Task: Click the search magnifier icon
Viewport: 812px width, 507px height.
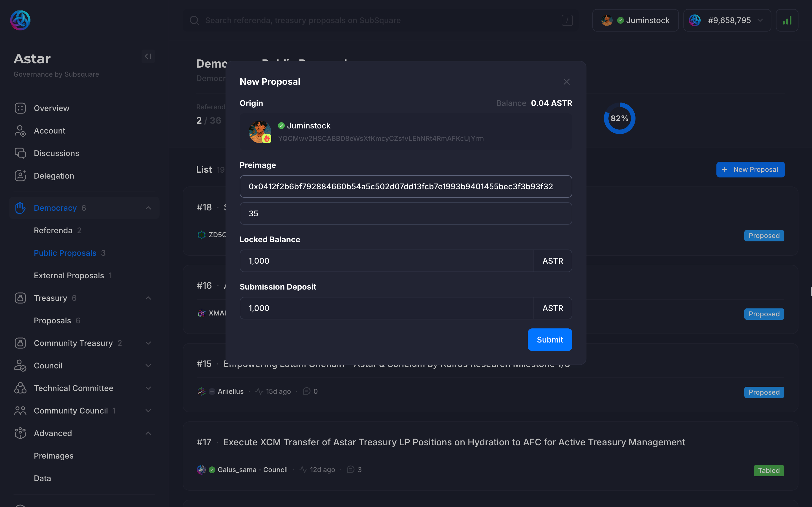Action: 194,21
